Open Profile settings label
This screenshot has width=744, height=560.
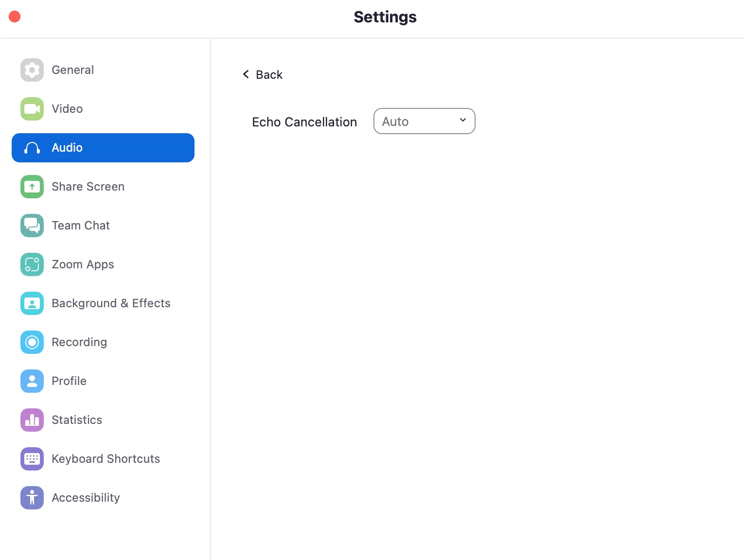[69, 381]
